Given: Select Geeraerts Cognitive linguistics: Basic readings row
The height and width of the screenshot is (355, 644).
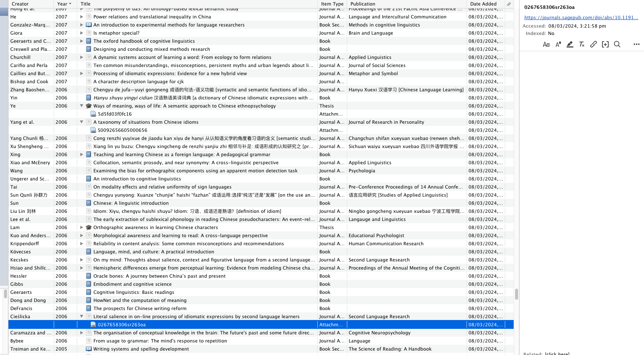Looking at the screenshot, I should tap(261, 292).
